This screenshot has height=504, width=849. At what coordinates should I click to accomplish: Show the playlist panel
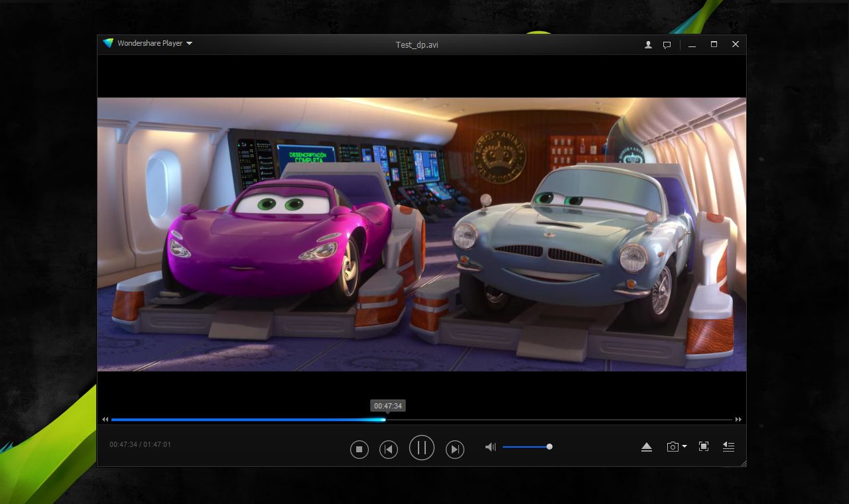tap(728, 447)
